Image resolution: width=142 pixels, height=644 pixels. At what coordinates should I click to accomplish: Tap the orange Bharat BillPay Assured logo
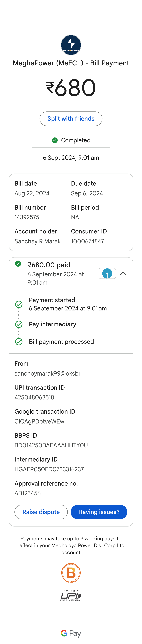(x=71, y=573)
